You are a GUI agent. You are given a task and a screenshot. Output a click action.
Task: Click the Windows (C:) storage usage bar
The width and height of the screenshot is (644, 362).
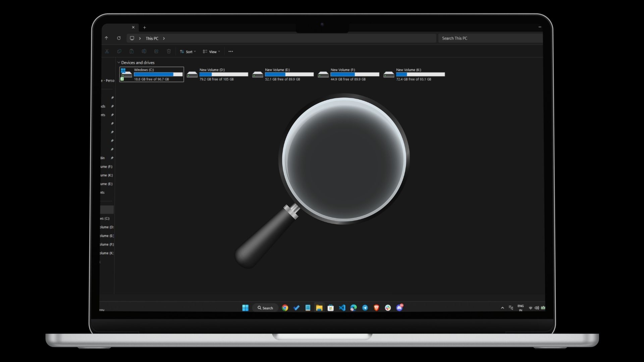click(x=158, y=74)
